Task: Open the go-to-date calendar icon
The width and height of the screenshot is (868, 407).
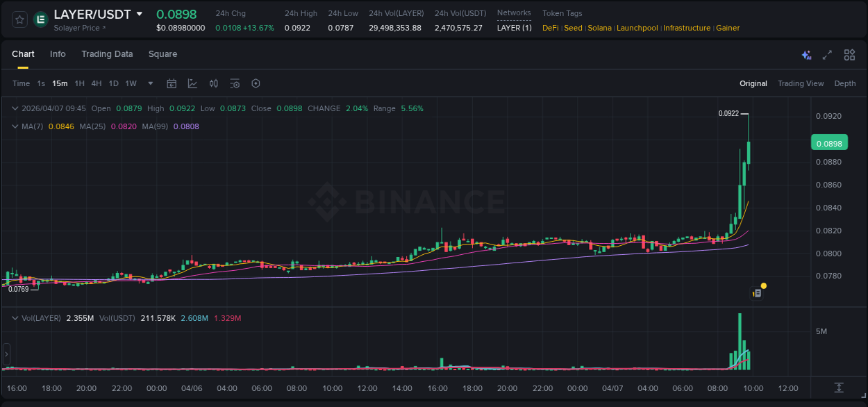Action: 172,83
